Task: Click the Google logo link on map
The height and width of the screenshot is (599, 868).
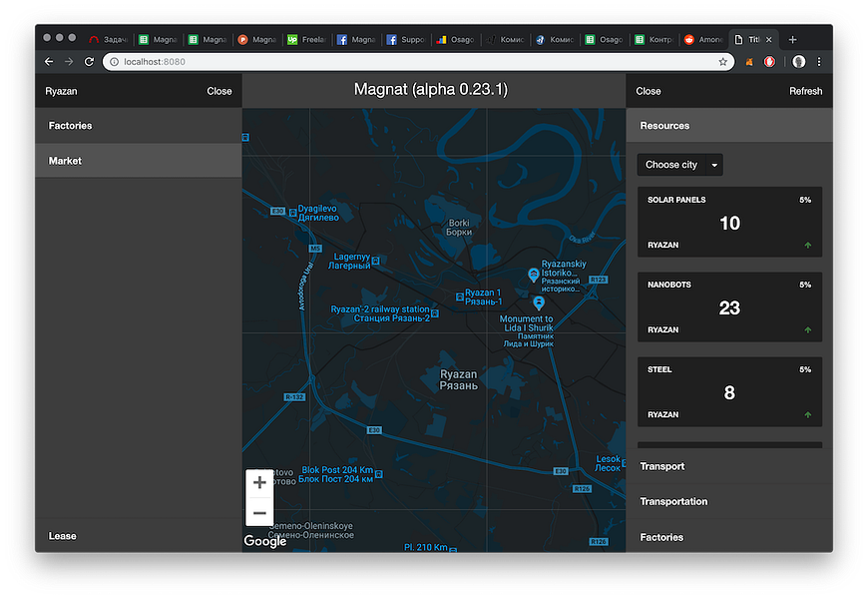Action: coord(264,541)
